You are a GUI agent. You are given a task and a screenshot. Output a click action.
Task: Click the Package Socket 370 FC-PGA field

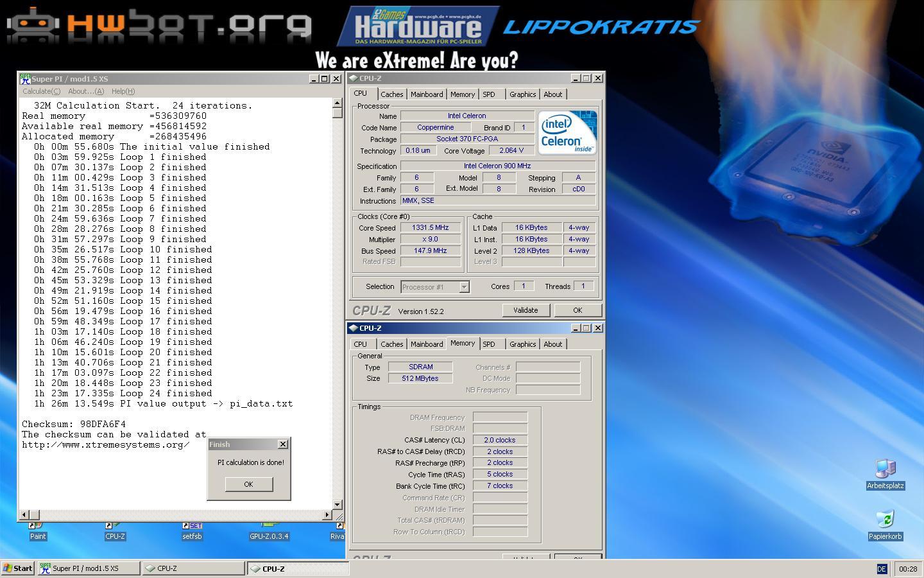click(467, 139)
